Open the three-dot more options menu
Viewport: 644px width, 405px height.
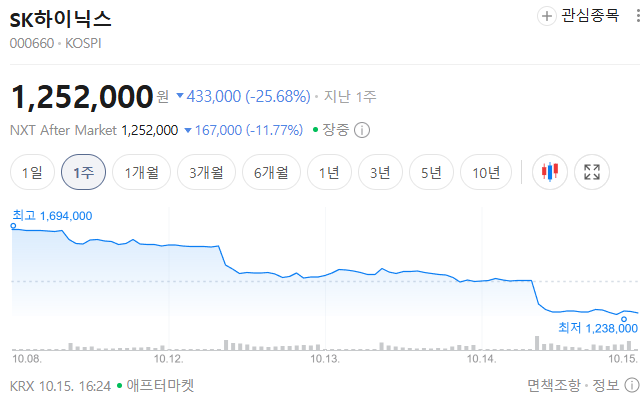tap(638, 16)
